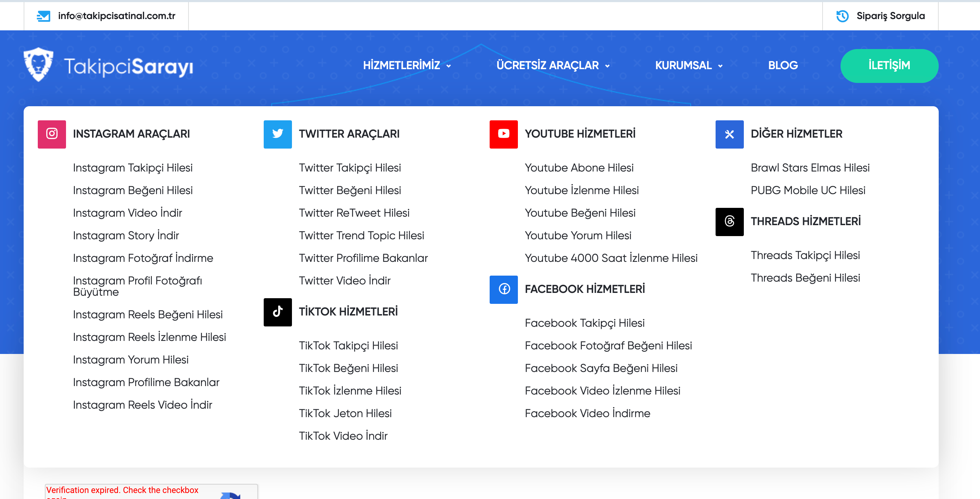
Task: Click the info@takipcisatinal.com.tr email link
Action: 116,16
